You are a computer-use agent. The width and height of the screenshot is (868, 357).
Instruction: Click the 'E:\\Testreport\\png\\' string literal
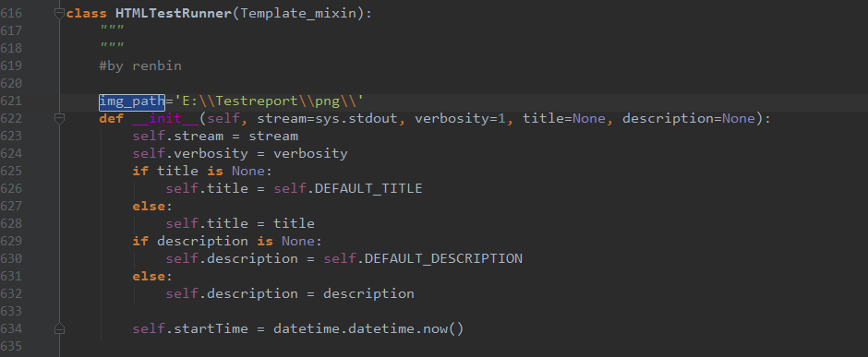[269, 101]
